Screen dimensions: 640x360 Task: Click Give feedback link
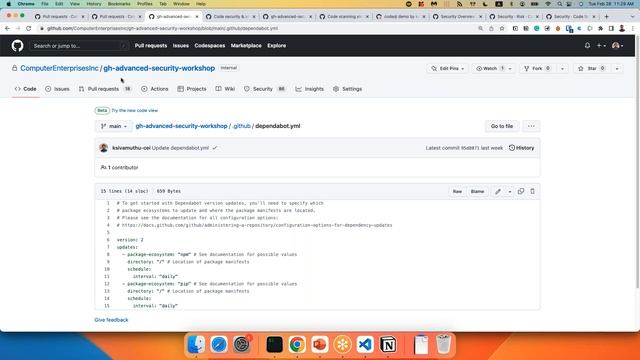(x=111, y=320)
